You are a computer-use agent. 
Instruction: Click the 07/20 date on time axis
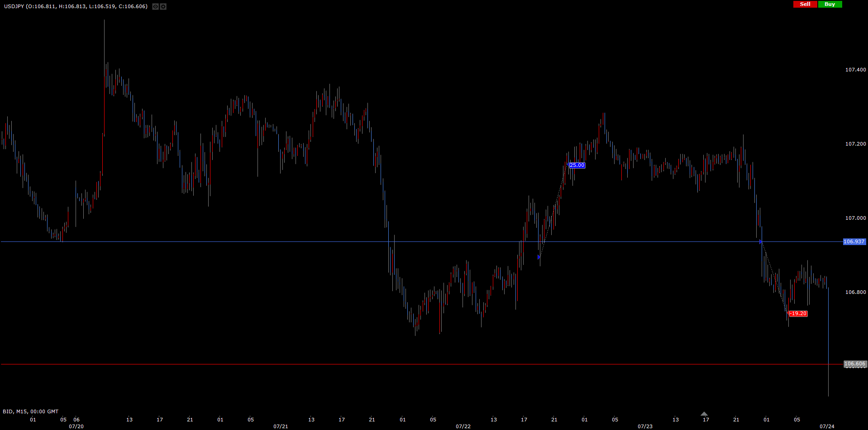coord(76,426)
